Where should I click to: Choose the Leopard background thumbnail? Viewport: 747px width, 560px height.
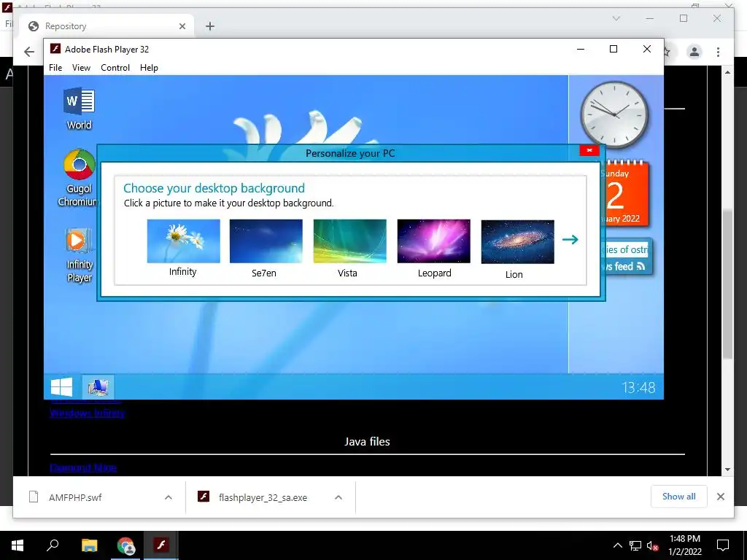pyautogui.click(x=433, y=241)
